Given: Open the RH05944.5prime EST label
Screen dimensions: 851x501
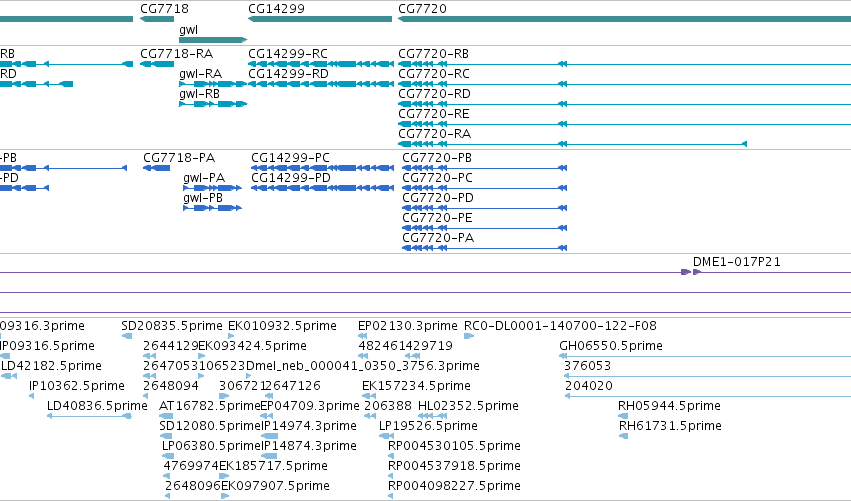Looking at the screenshot, I should tap(669, 407).
